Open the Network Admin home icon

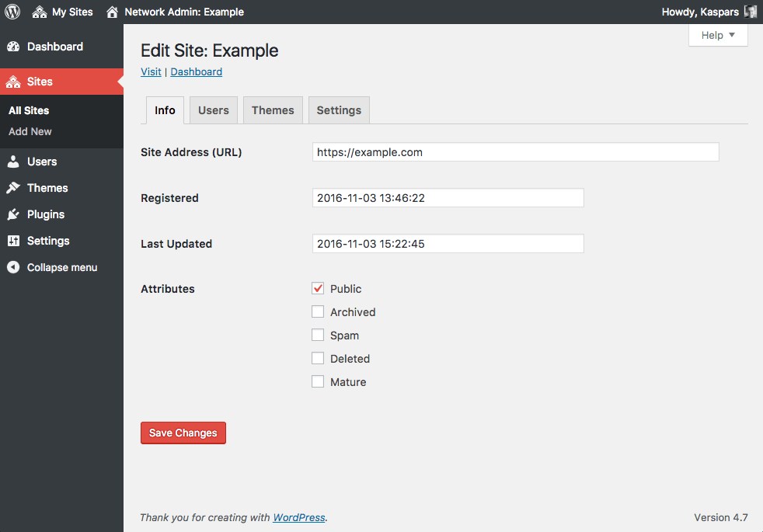[113, 12]
